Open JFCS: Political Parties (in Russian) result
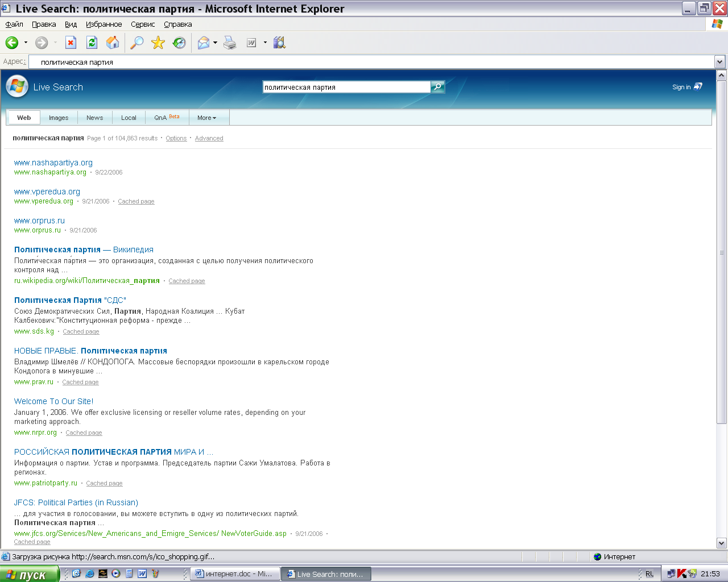The width and height of the screenshot is (728, 582). point(76,502)
